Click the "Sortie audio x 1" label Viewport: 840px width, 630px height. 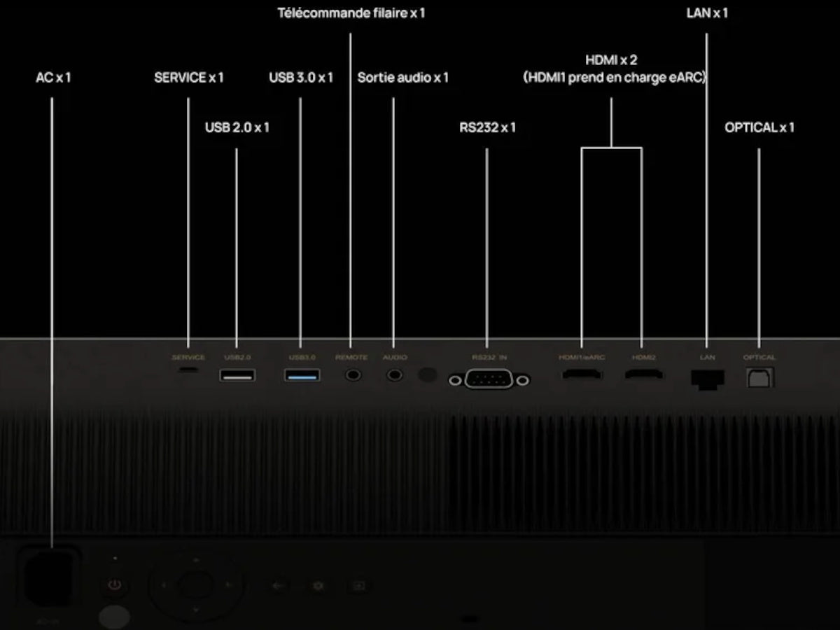402,77
